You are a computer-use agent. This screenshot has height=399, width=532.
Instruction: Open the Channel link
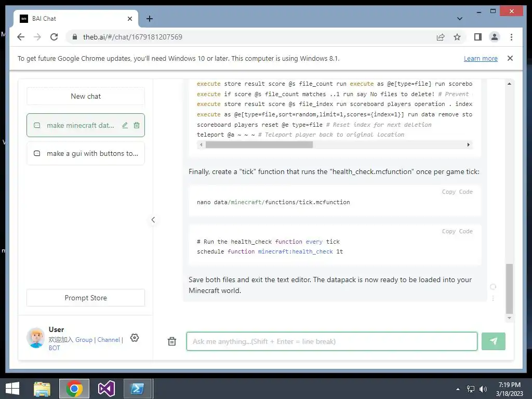[x=109, y=340]
